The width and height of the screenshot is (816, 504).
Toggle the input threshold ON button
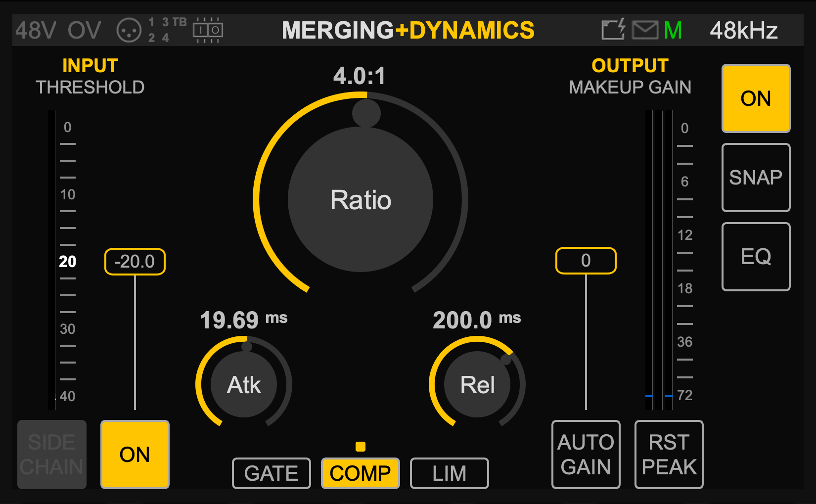[135, 455]
